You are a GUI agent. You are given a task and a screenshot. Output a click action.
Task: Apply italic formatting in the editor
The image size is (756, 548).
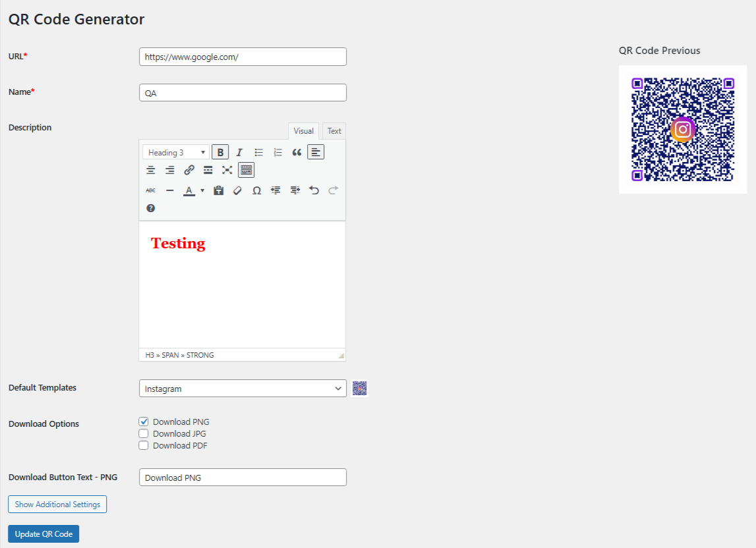tap(239, 152)
